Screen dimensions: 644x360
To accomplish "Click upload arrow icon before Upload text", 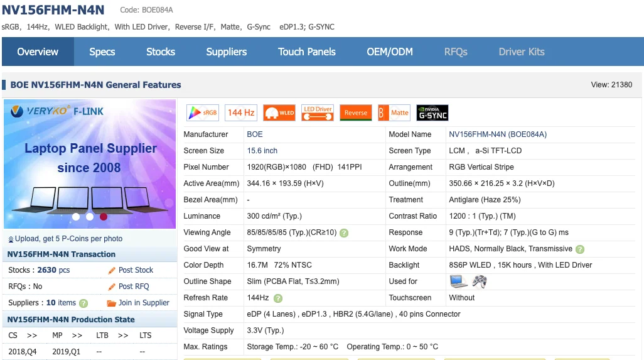I will click(x=11, y=239).
